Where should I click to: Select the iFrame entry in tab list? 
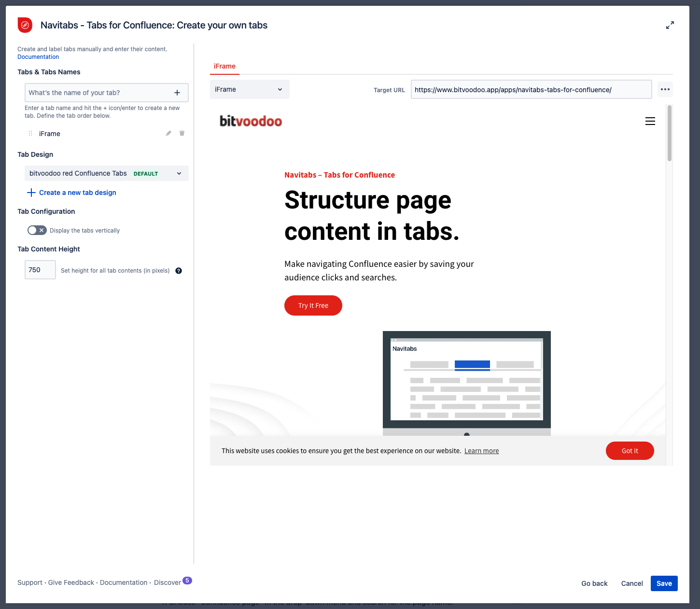point(50,134)
